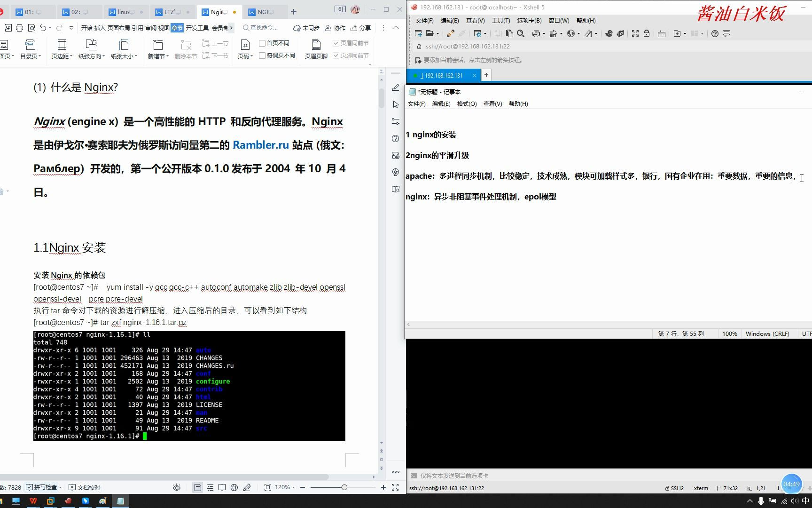
Task: Click the font icon in Xshell toolbar
Action: (589, 33)
